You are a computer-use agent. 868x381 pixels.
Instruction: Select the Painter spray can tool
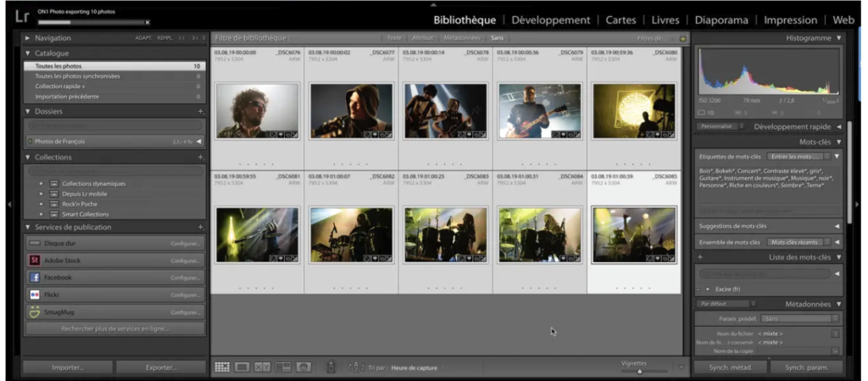[x=331, y=367]
